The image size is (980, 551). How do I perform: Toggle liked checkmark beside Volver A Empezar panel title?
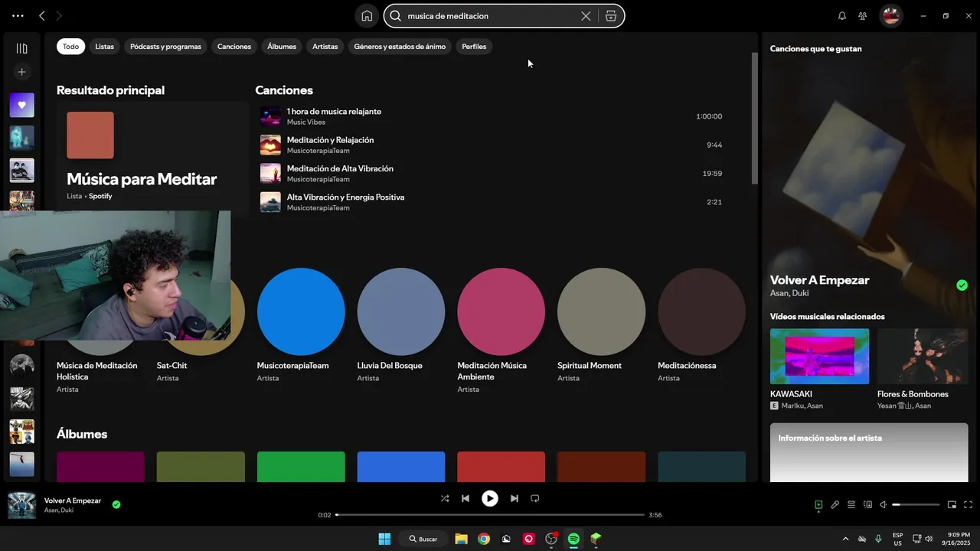[x=962, y=285]
